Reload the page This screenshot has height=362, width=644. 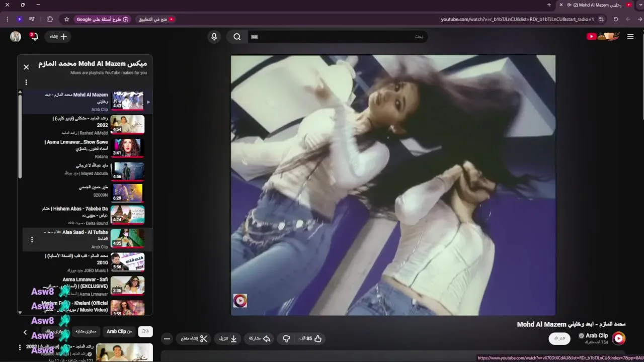616,19
